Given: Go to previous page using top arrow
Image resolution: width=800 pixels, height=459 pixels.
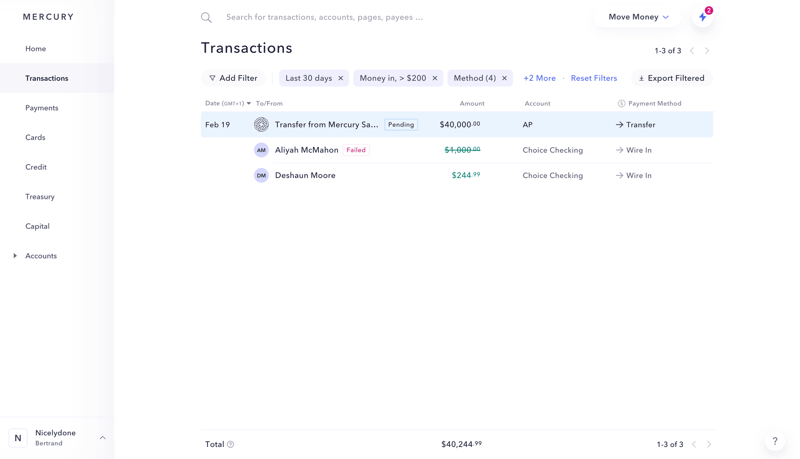Looking at the screenshot, I should point(692,50).
